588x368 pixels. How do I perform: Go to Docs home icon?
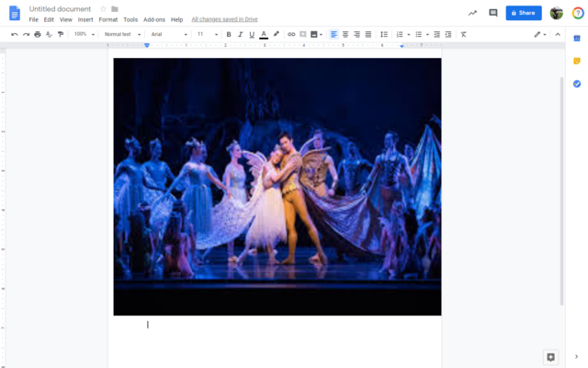tap(15, 13)
